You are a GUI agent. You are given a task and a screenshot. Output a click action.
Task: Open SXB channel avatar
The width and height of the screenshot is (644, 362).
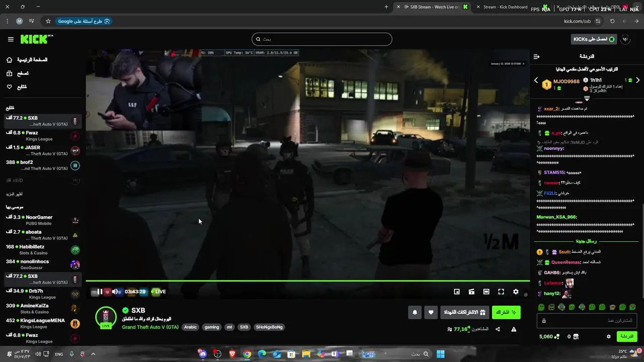click(x=106, y=317)
